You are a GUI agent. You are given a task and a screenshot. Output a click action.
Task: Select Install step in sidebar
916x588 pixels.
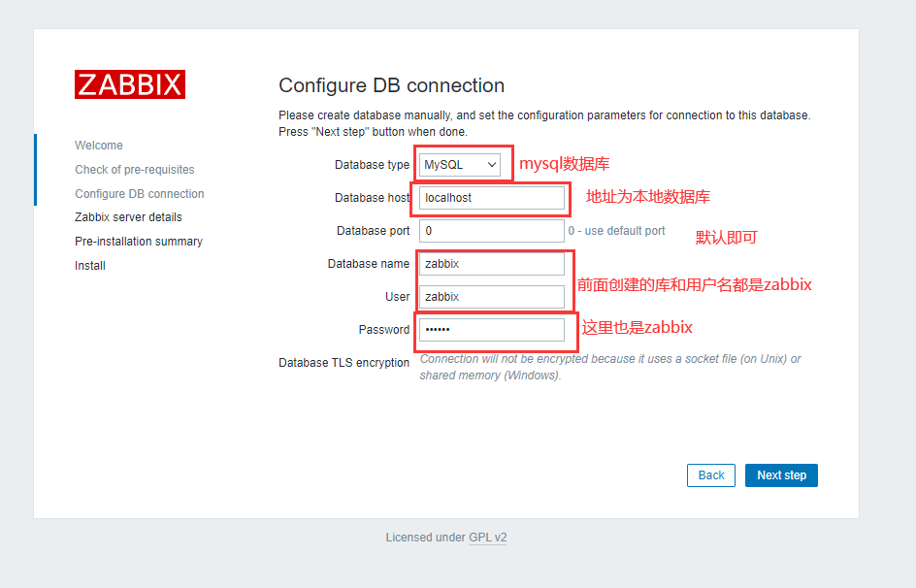[x=90, y=266]
